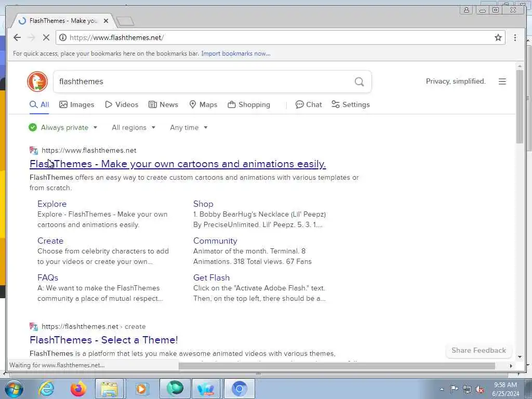The image size is (532, 399).
Task: Click the vertical page scrollbar thumb
Action: [x=520, y=107]
